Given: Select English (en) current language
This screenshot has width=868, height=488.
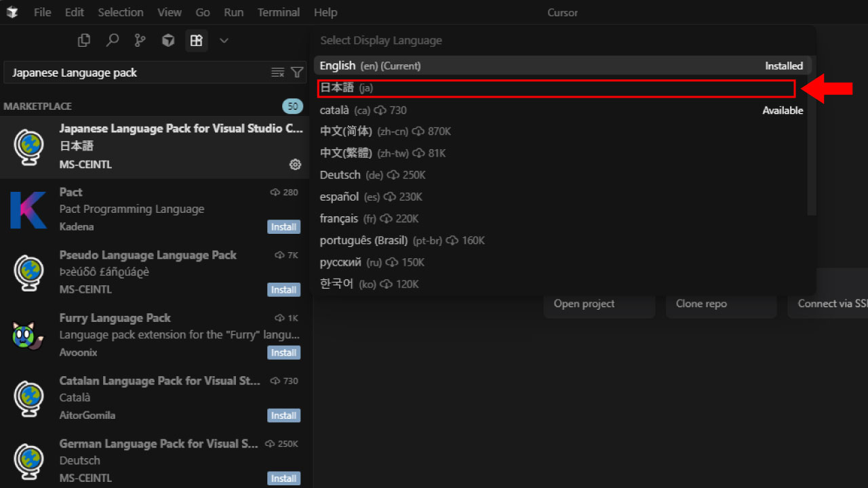Looking at the screenshot, I should click(562, 66).
